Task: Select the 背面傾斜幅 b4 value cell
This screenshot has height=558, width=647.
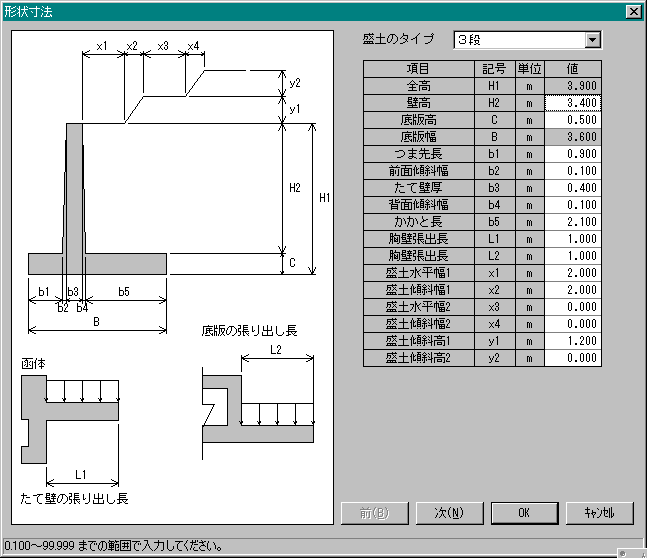Action: (573, 205)
